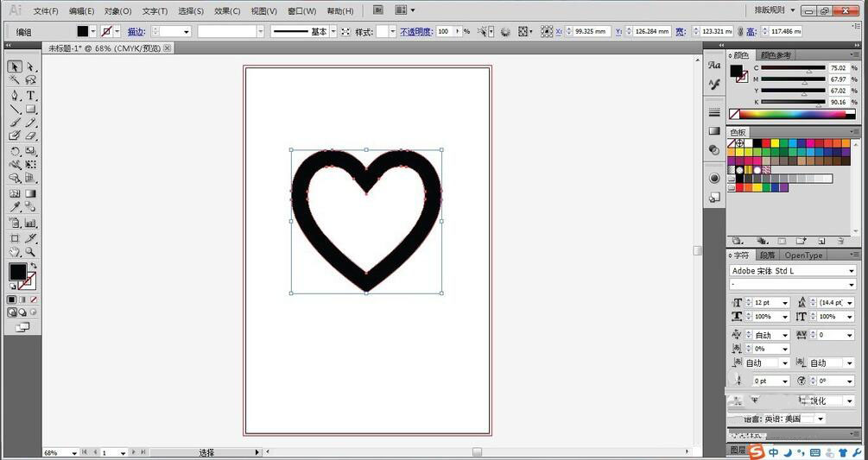Select the Rotate tool
Screen dimensions: 868x460
pos(15,151)
